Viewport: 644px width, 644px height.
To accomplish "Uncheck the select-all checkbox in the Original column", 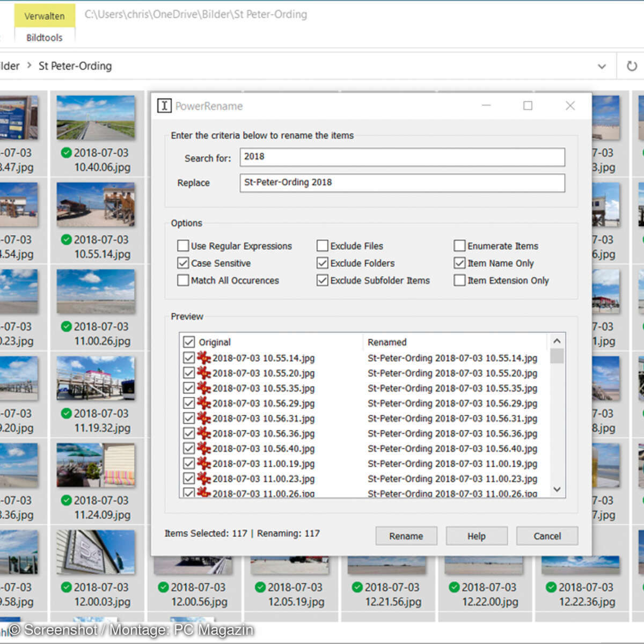I will [189, 342].
